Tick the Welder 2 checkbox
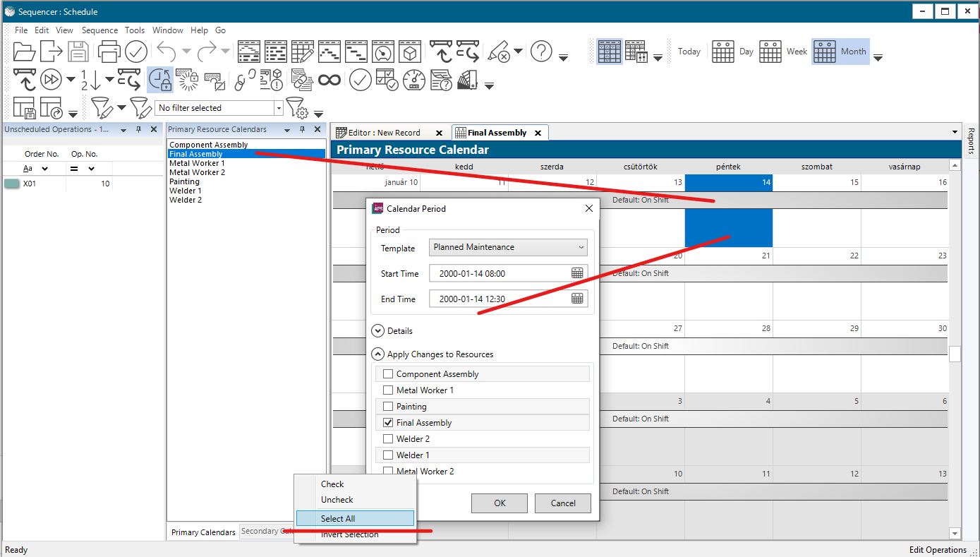The width and height of the screenshot is (980, 557). click(388, 439)
